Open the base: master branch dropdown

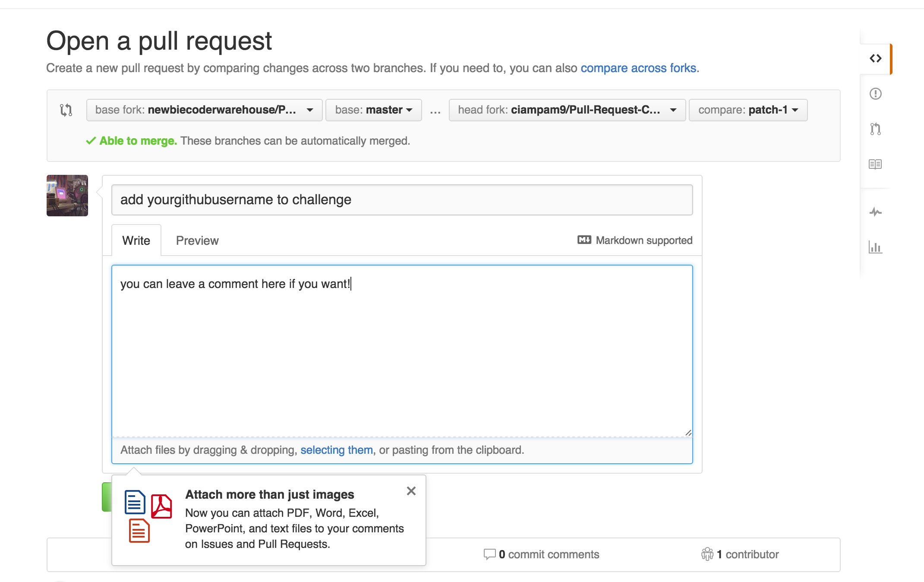coord(373,110)
